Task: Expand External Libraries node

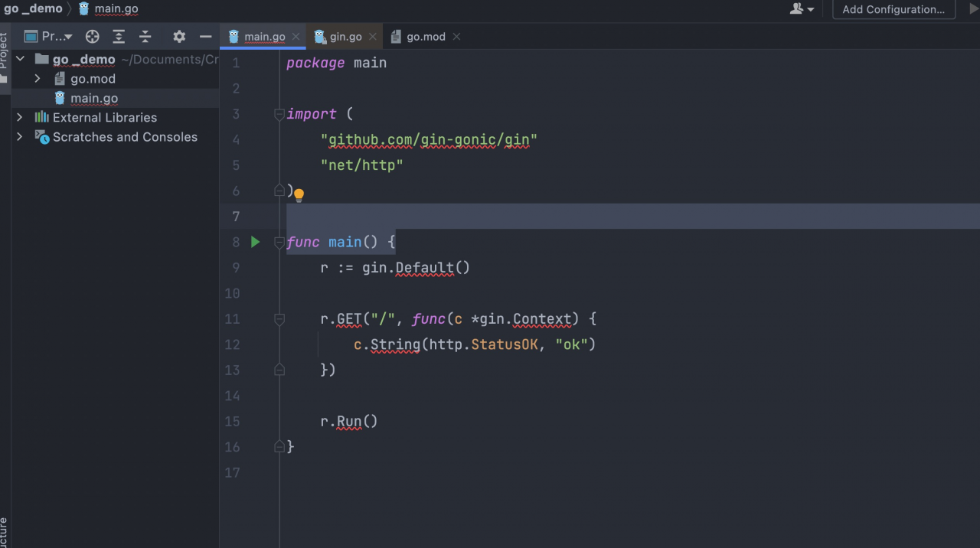Action: pos(20,117)
